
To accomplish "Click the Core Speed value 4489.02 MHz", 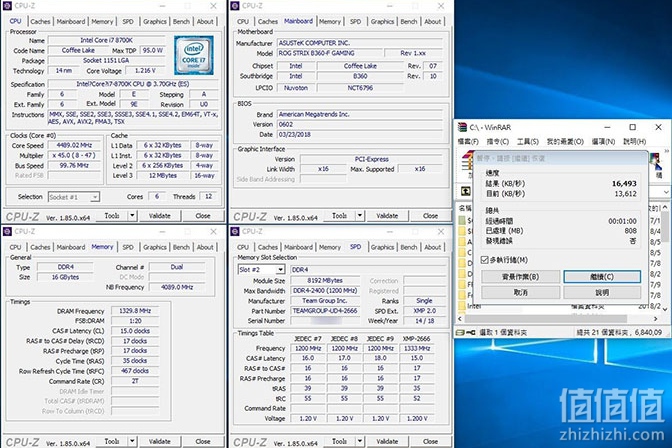I will click(x=74, y=145).
